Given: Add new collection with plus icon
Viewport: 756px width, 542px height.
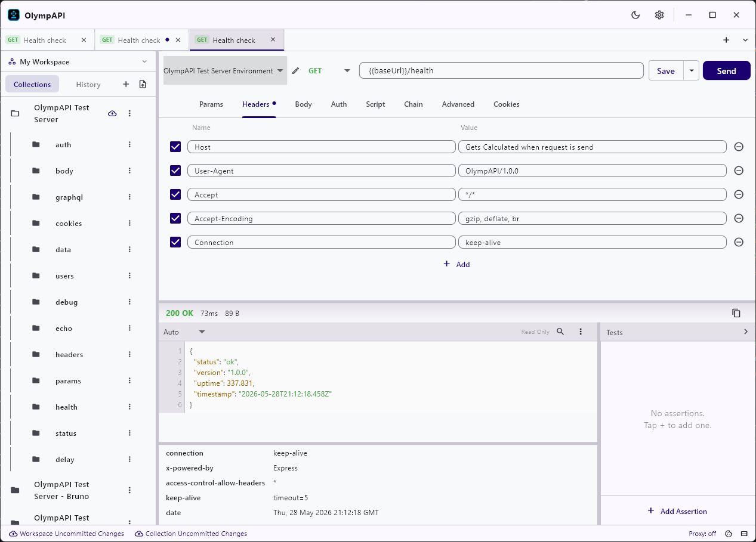Looking at the screenshot, I should pos(126,84).
